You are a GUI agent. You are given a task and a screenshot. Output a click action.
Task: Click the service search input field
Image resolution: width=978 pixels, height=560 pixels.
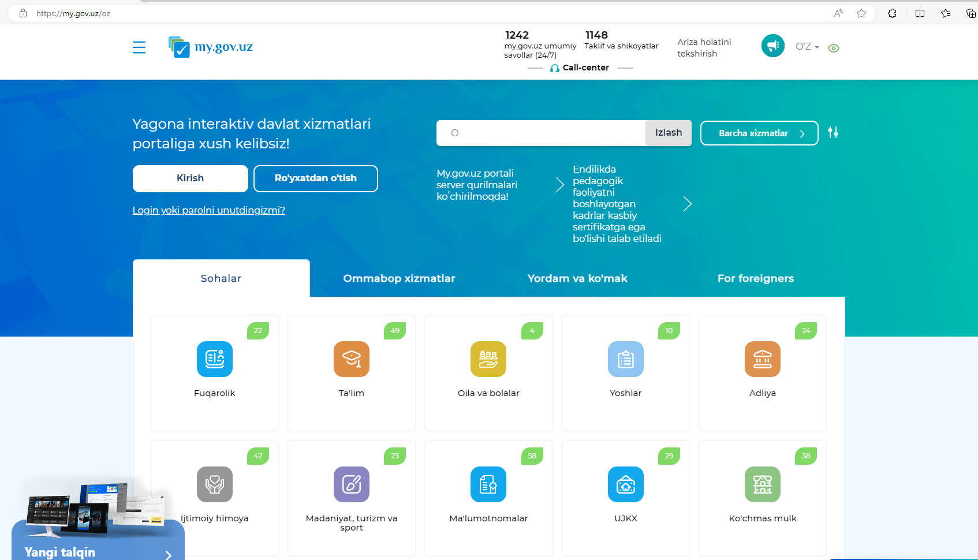point(541,133)
